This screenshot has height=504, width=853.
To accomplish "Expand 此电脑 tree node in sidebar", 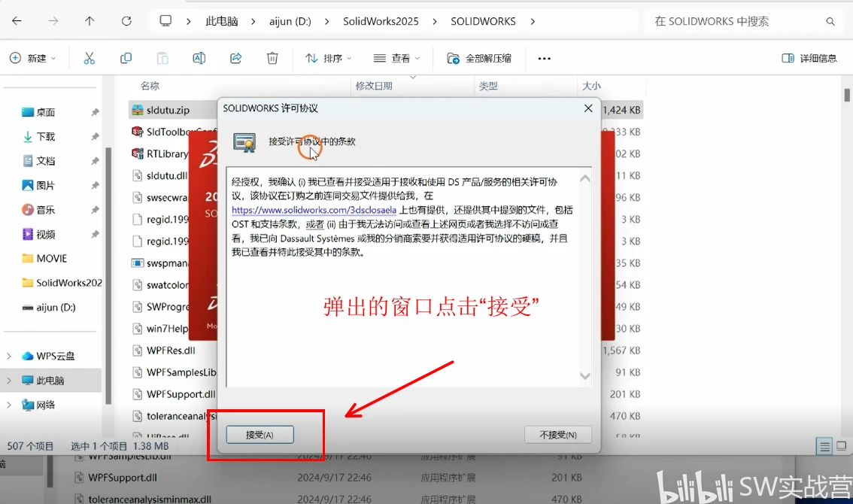I will click(9, 381).
